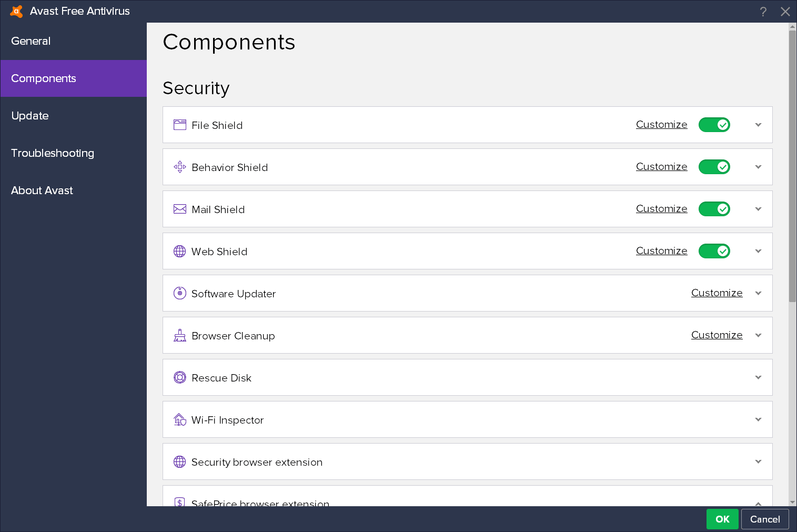Disable the Behavior Shield switch
797x532 pixels.
pyautogui.click(x=714, y=167)
